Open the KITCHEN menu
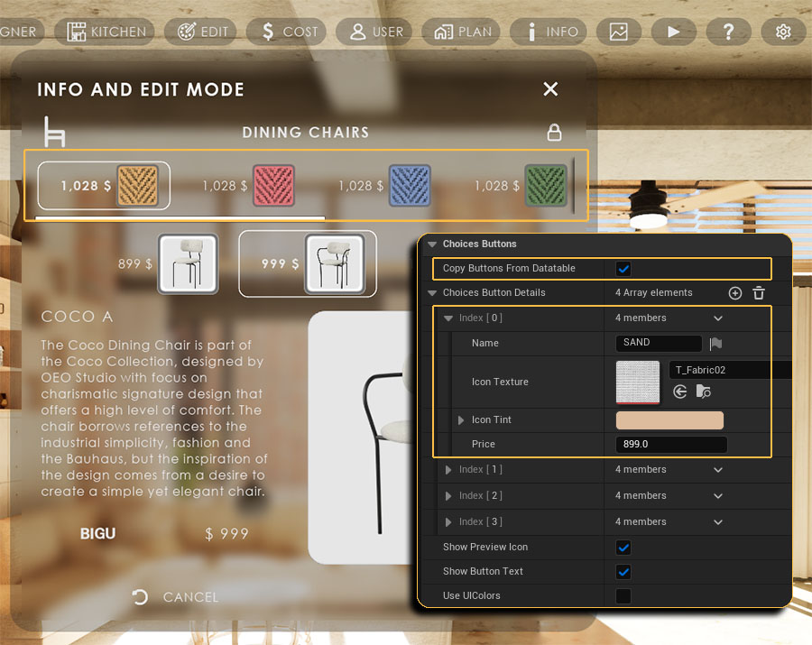The image size is (812, 645). pos(106,32)
